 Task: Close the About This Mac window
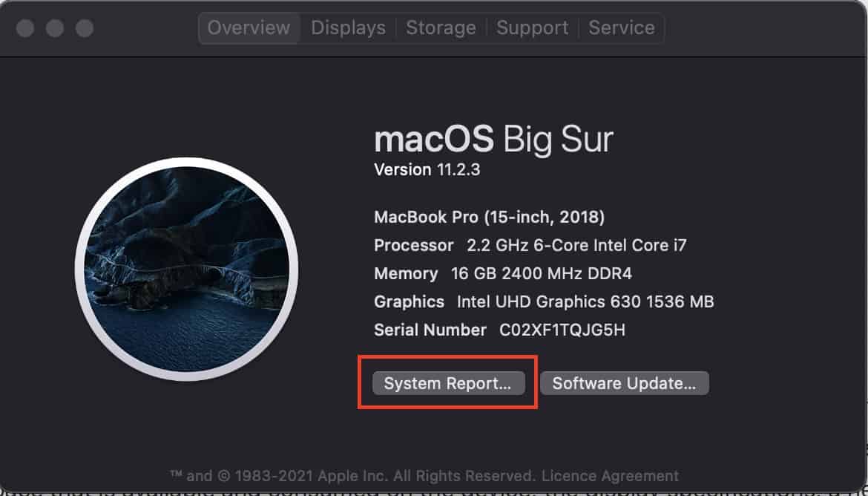pyautogui.click(x=25, y=27)
